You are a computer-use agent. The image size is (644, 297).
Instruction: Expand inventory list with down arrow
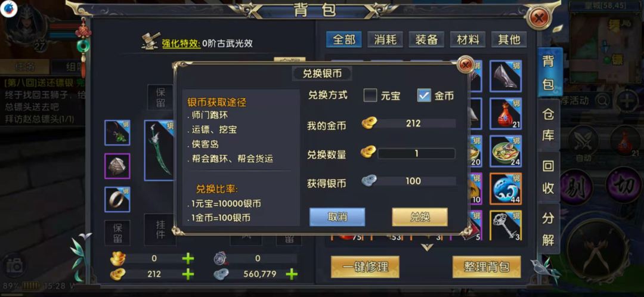427,247
